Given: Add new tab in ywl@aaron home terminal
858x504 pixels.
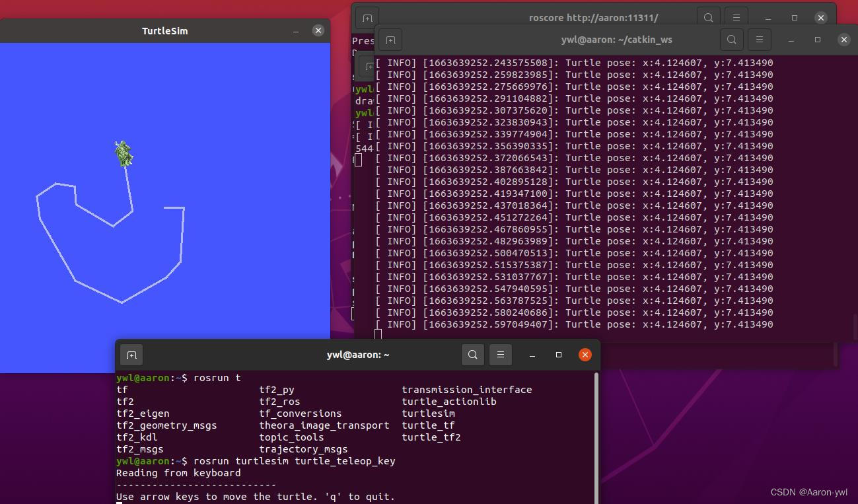Looking at the screenshot, I should (x=131, y=355).
